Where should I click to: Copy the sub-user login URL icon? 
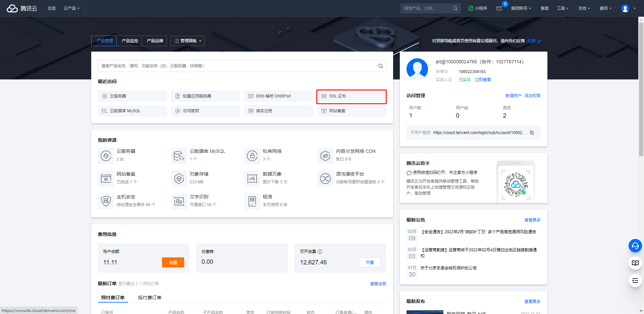point(532,133)
